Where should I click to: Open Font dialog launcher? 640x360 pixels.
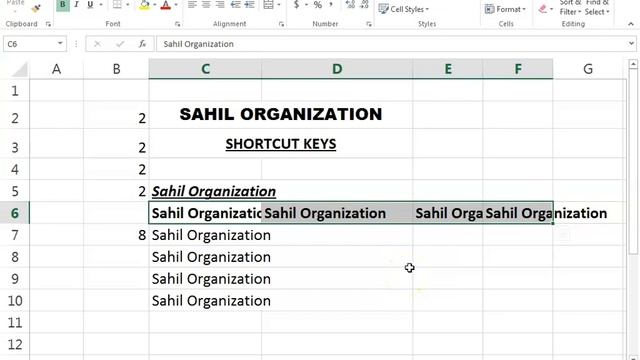(x=177, y=24)
